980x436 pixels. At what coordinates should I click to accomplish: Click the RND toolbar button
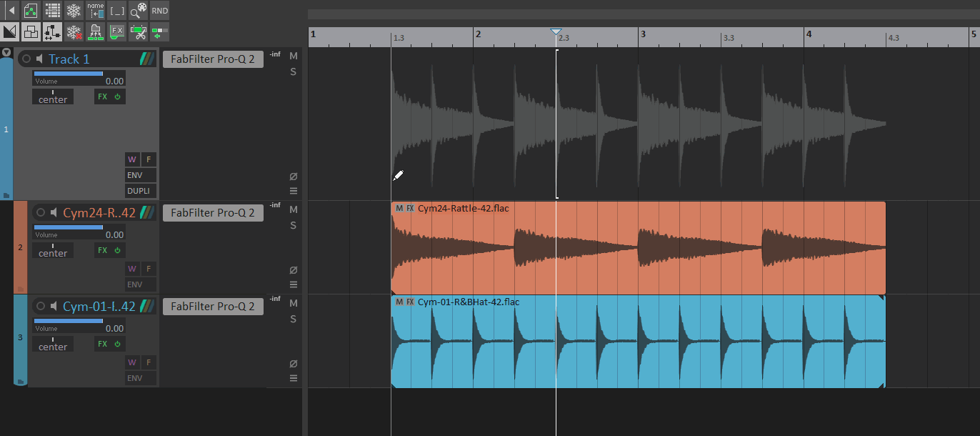click(160, 10)
